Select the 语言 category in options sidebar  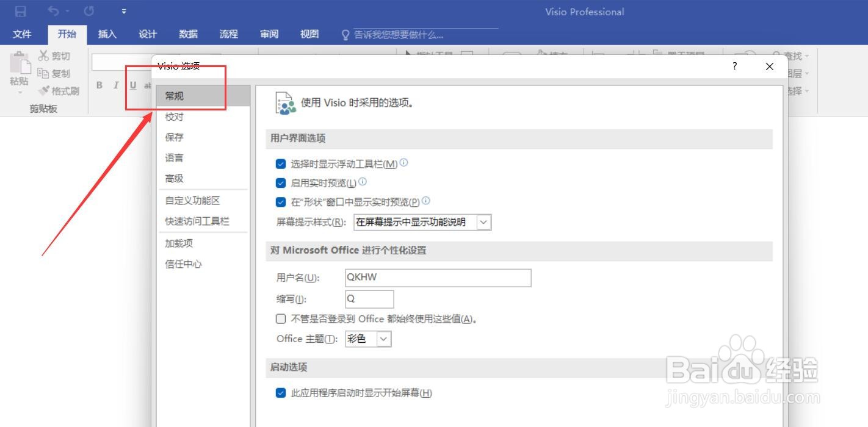click(x=203, y=158)
